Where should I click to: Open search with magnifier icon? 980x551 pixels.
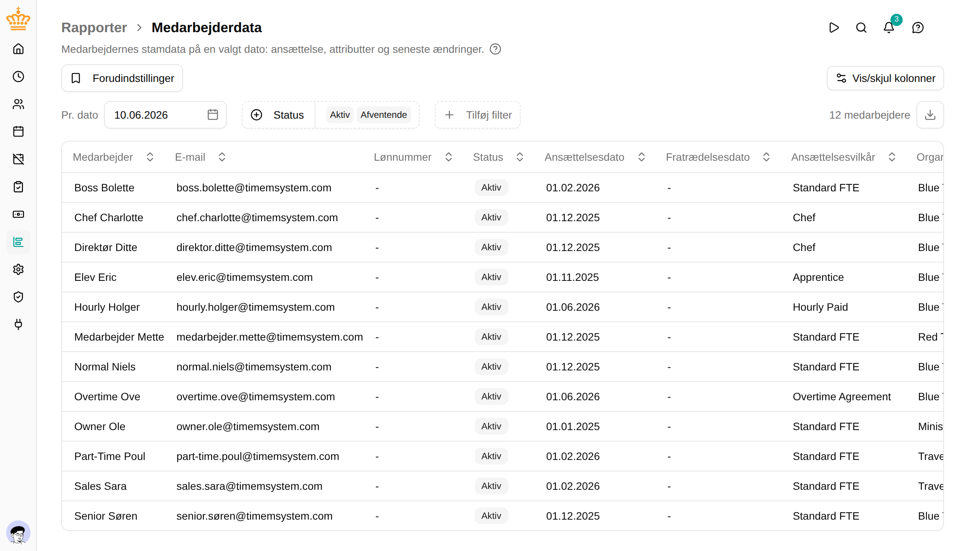[x=861, y=28]
